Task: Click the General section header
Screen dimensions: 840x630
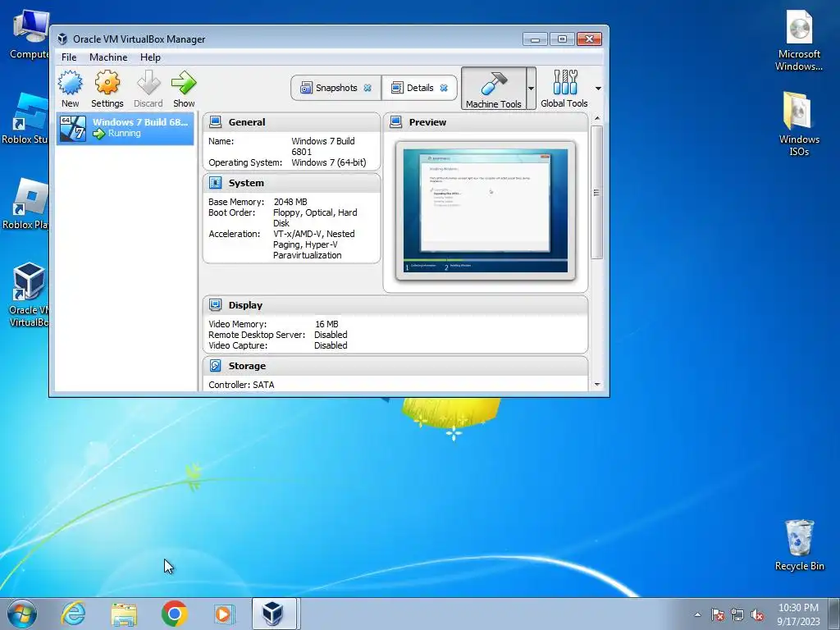Action: click(291, 122)
